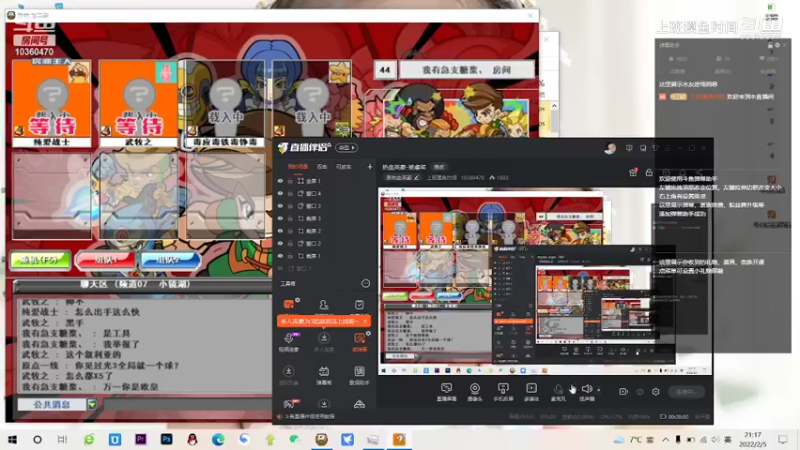The image size is (800, 450).
Task: Collapse the toolbox panel with round button
Action: (365, 283)
